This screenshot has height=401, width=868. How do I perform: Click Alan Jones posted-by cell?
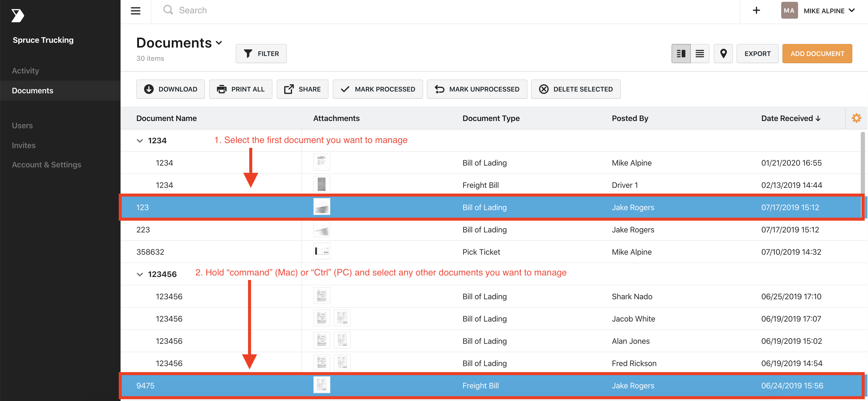point(631,341)
